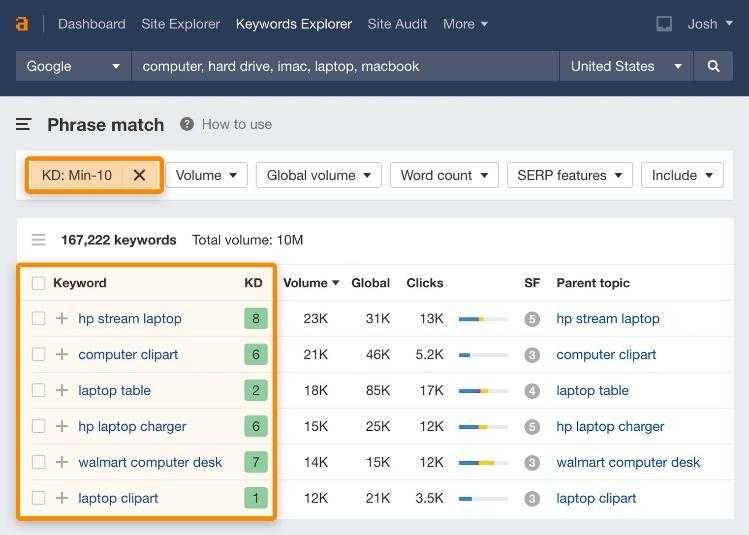The height and width of the screenshot is (535, 749).
Task: Tick the walmart computer desk checkbox
Action: pos(39,462)
